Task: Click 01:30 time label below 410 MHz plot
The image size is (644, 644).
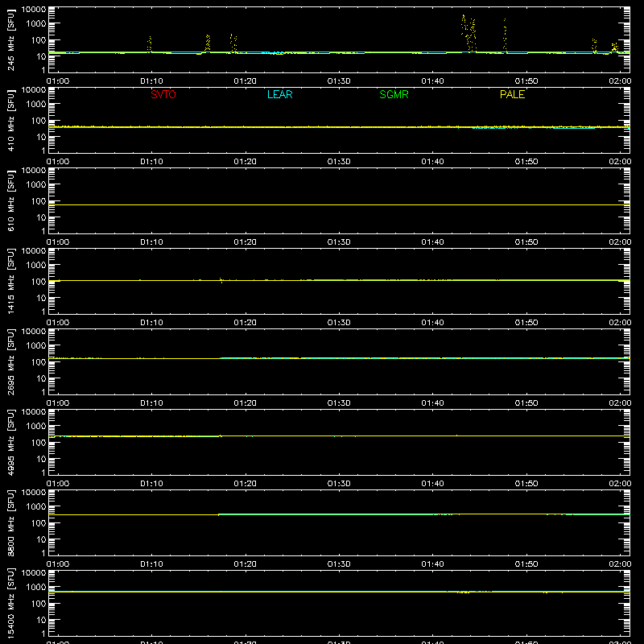Action: pyautogui.click(x=339, y=162)
